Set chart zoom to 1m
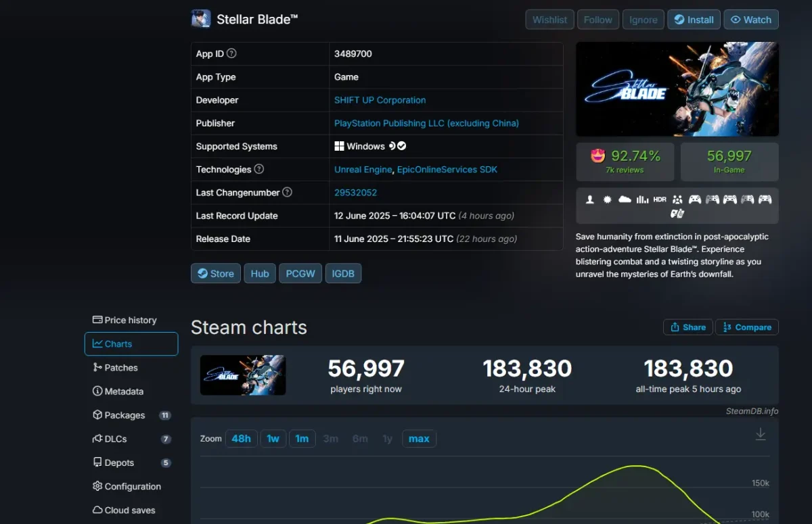The width and height of the screenshot is (812, 524). [302, 439]
